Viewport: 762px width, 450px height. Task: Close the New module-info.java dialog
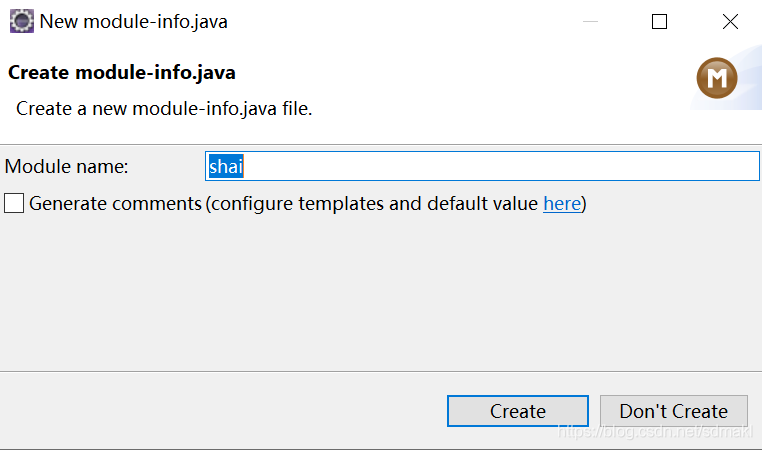[730, 21]
